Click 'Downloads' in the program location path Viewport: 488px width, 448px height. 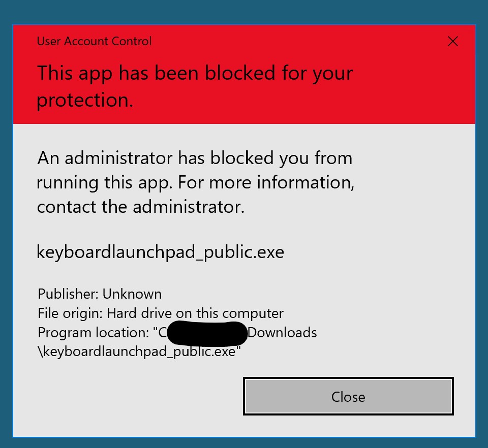point(282,333)
